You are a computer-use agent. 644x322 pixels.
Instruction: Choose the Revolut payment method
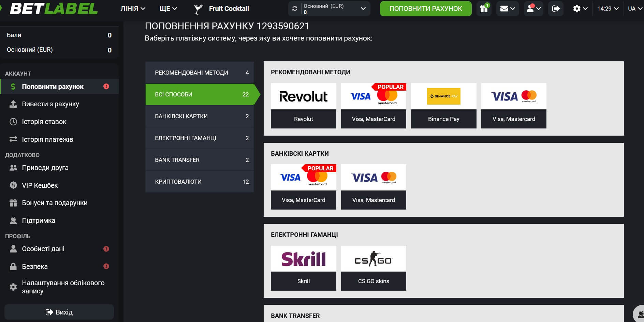click(x=303, y=106)
